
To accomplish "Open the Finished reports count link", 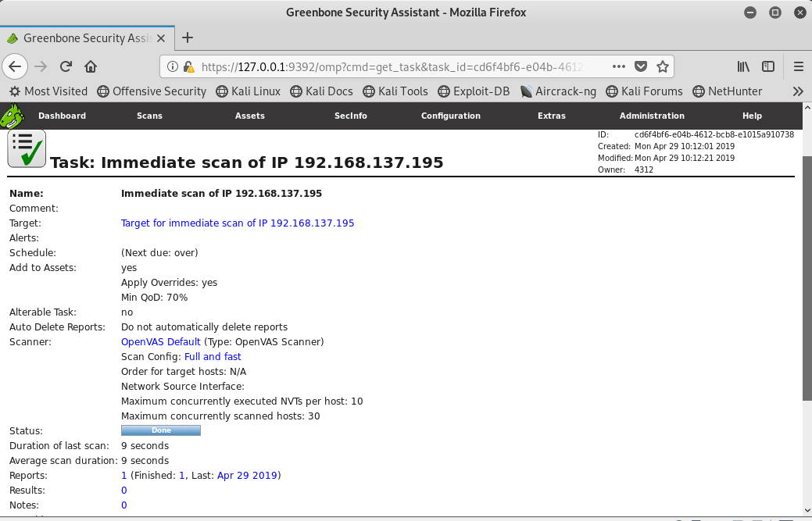I will point(182,476).
